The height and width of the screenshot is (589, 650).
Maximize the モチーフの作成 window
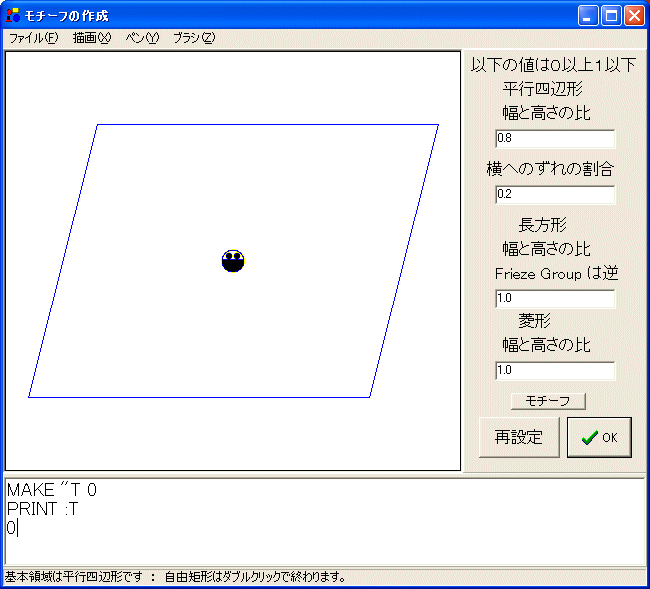pos(611,16)
